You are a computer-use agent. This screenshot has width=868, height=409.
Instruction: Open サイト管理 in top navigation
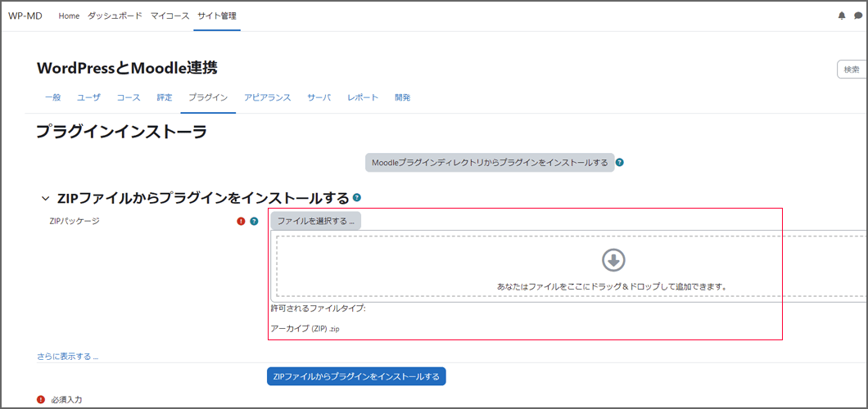[217, 16]
